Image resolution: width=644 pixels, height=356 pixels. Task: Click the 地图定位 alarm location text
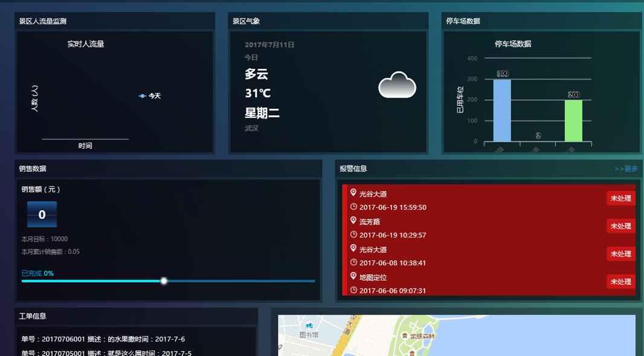(x=373, y=277)
